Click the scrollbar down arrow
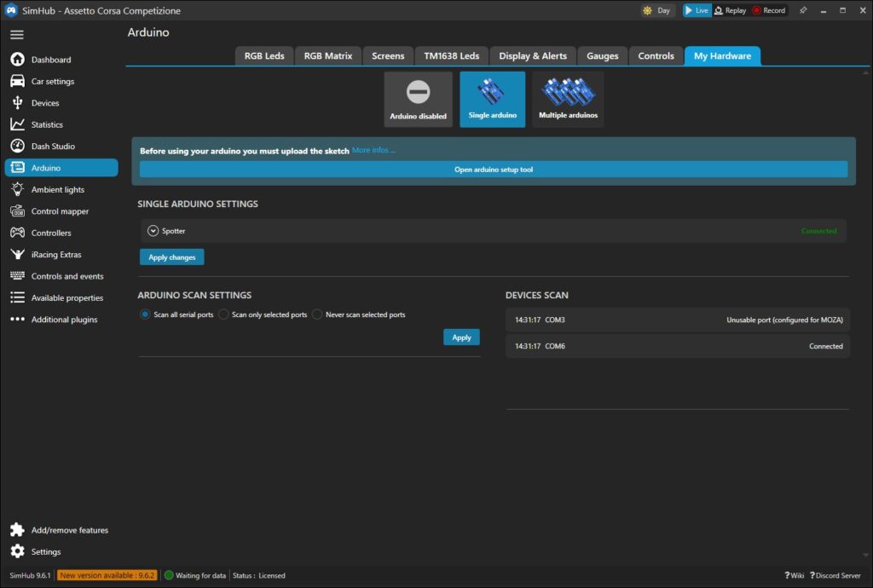The image size is (873, 588). coord(865,555)
